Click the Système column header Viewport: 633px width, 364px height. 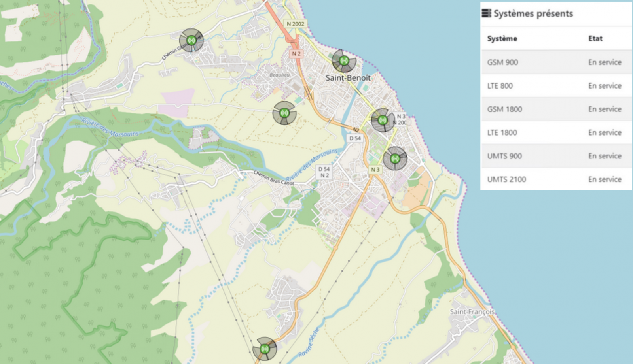(502, 38)
